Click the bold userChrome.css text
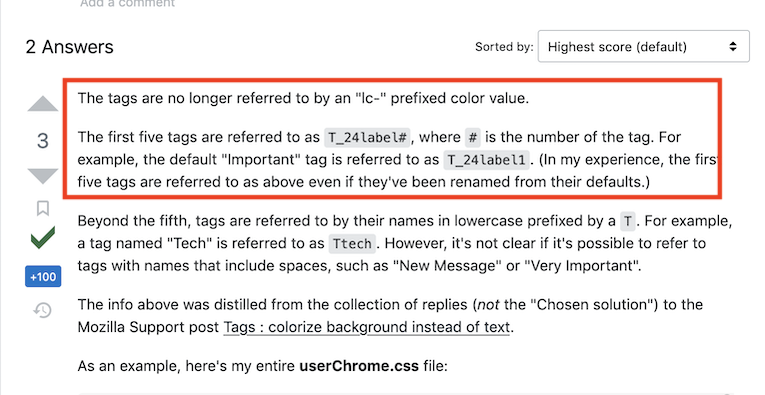The image size is (765, 395). (359, 366)
